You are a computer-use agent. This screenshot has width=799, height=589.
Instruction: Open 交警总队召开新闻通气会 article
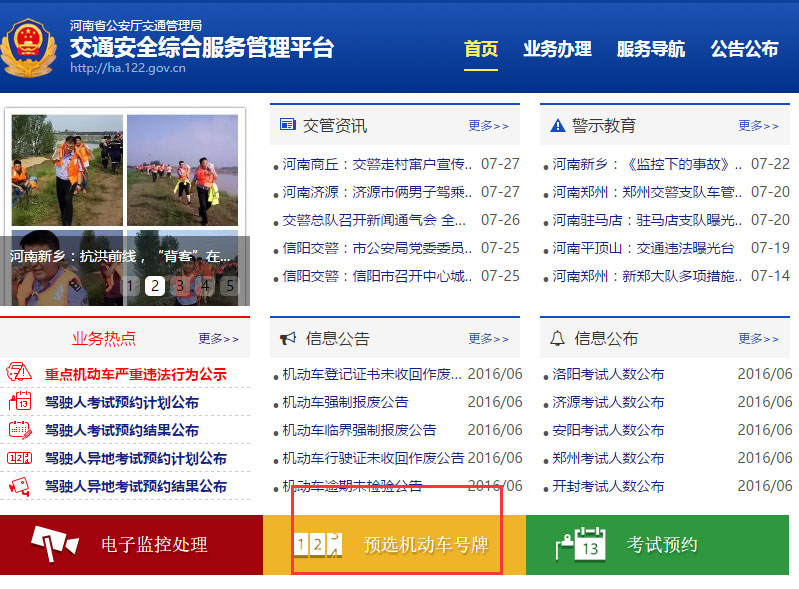[x=374, y=220]
